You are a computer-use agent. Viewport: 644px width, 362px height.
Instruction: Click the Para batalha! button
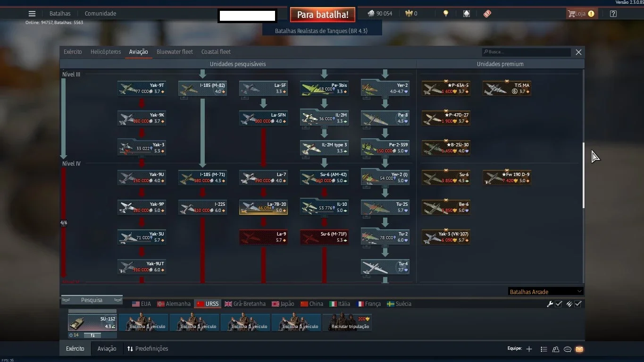323,15
